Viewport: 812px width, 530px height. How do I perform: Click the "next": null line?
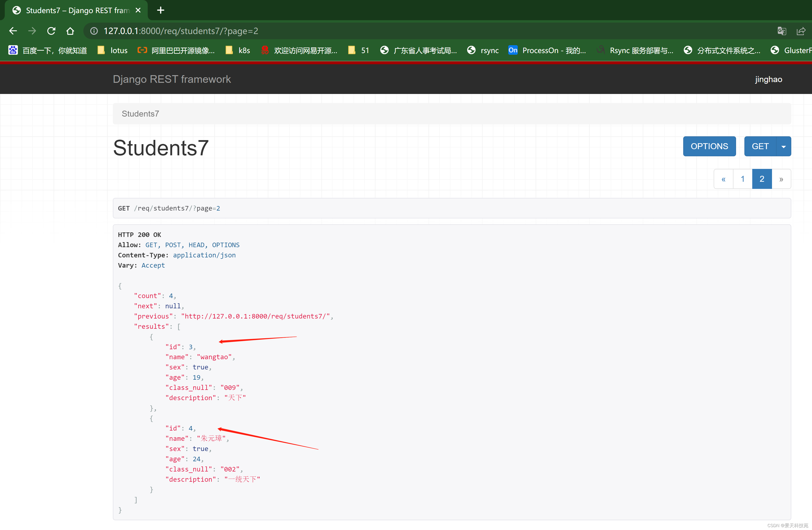[x=159, y=306]
